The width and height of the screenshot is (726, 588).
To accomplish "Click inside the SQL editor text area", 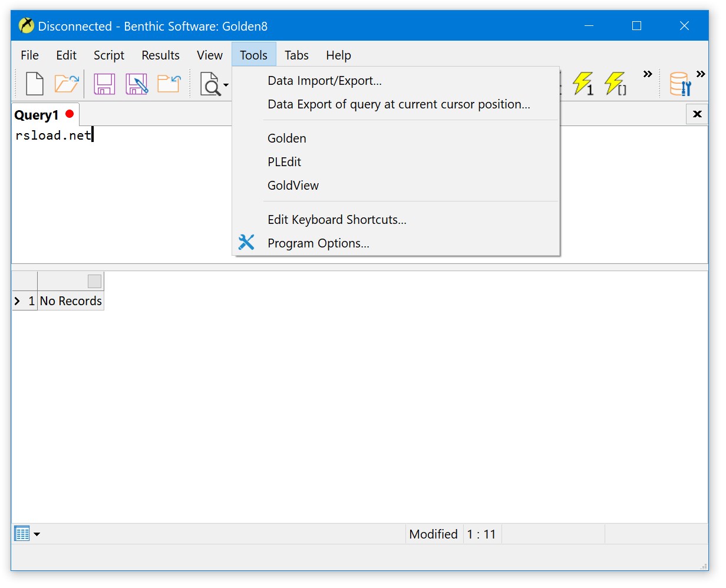I will (x=118, y=194).
